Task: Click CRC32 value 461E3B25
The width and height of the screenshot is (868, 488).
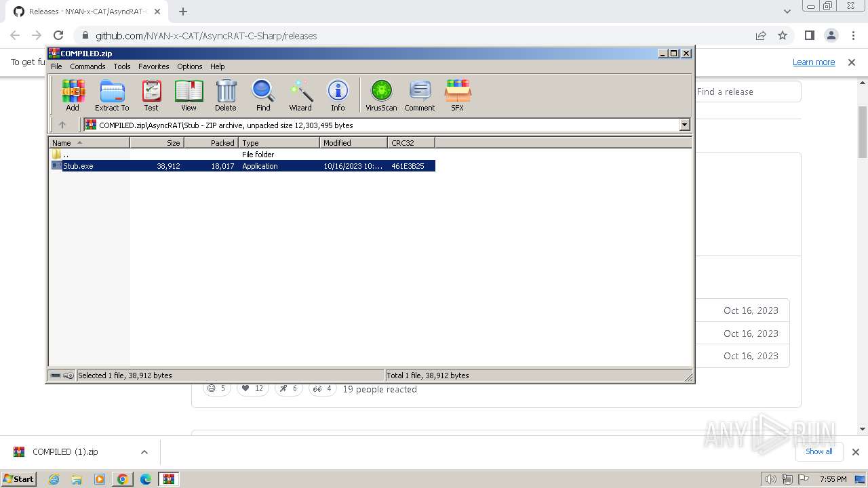Action: tap(408, 166)
